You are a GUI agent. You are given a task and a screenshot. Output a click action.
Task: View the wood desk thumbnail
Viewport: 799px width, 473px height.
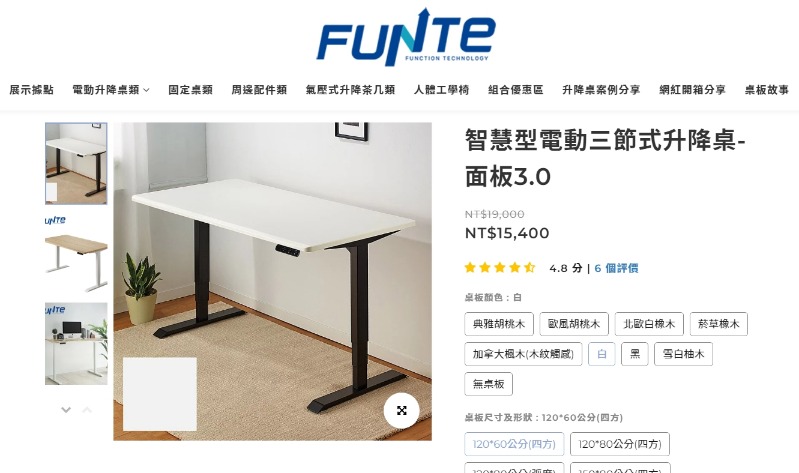point(76,254)
